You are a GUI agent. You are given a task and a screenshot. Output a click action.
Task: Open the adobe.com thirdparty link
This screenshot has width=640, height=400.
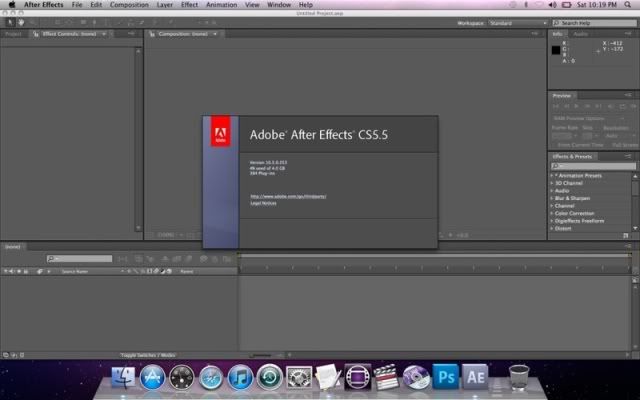tap(288, 196)
